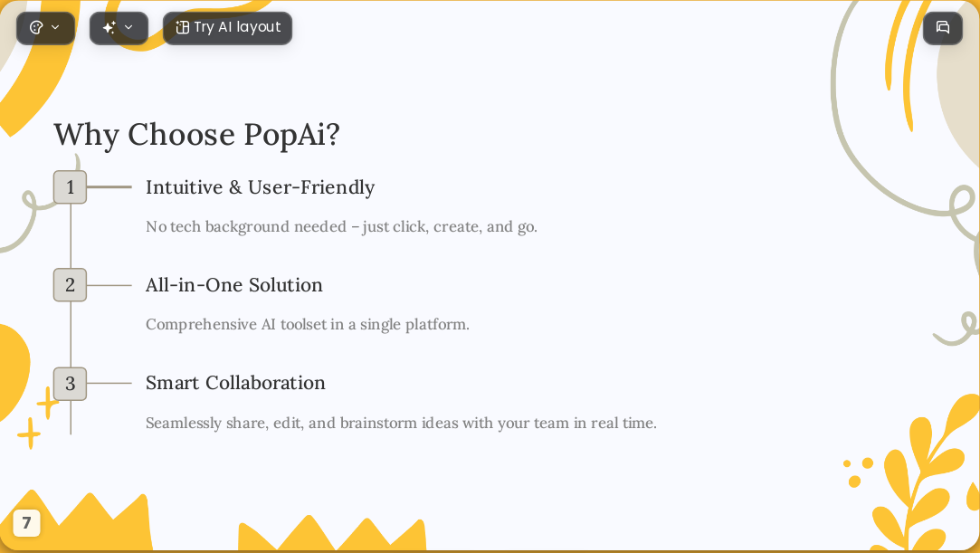Screen dimensions: 980x553
Task: Open the comments panel icon
Action: tap(943, 28)
